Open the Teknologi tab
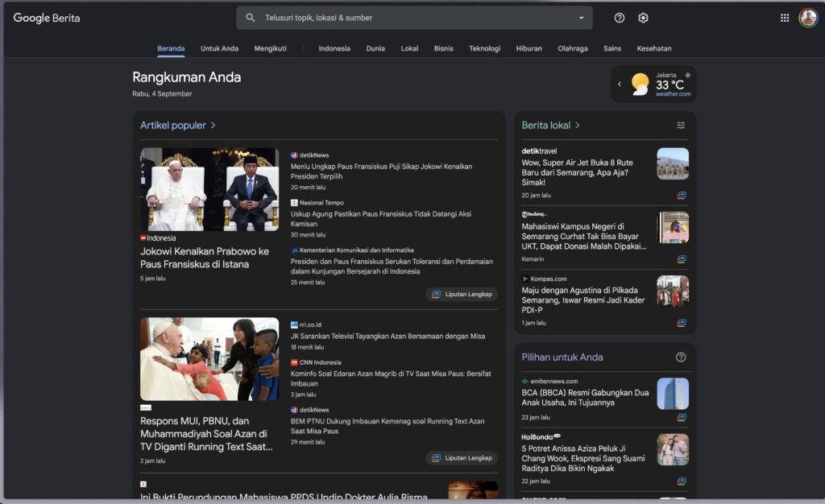Screen dimensions: 825x504 click(x=484, y=48)
